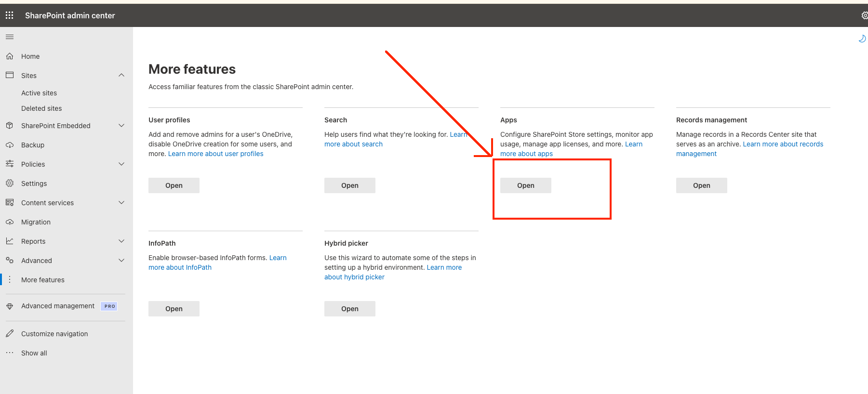Click the Advanced management diamond icon
The width and height of the screenshot is (868, 394).
point(10,306)
